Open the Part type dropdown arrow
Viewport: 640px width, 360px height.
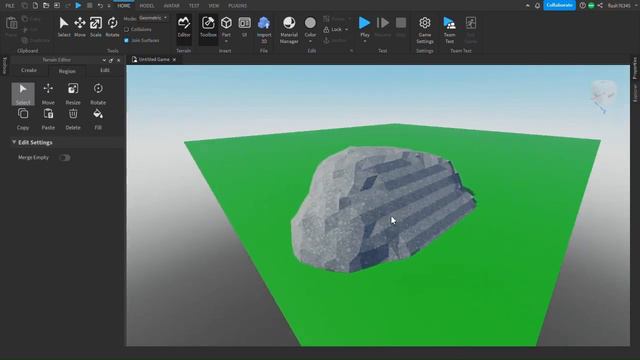pos(226,41)
